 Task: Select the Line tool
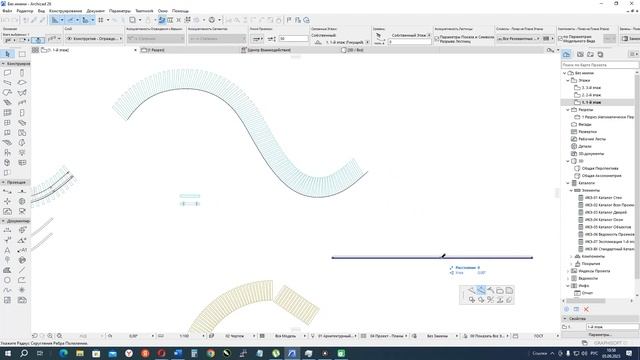[x=22, y=270]
